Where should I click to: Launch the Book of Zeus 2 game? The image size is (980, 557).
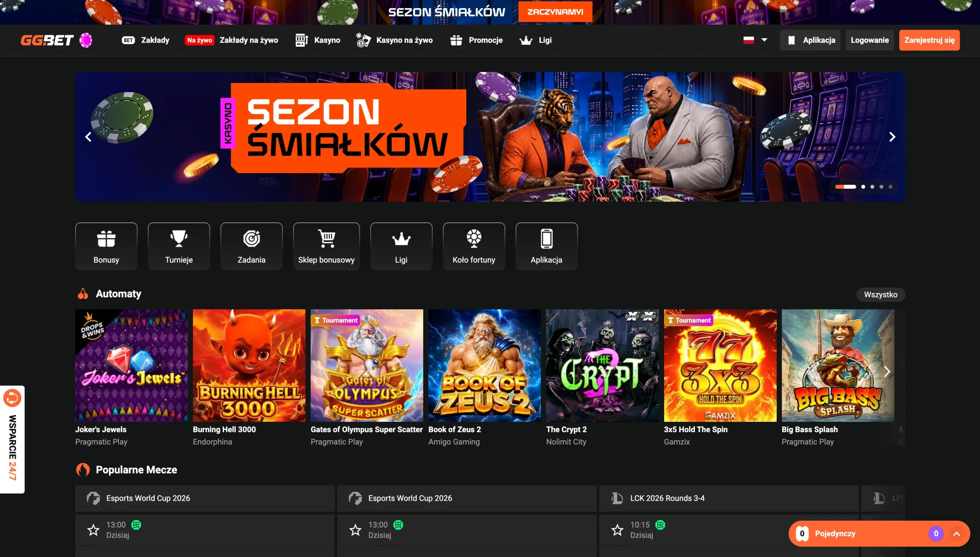pos(485,366)
